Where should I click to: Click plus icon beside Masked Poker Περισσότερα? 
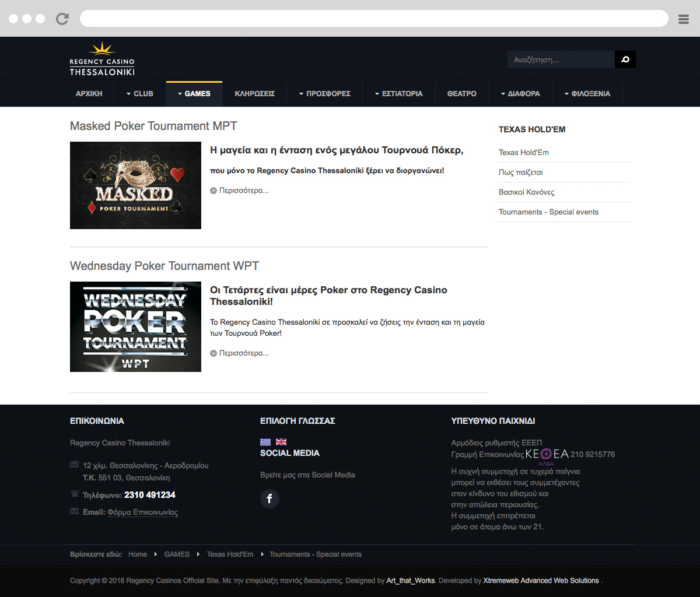[x=213, y=191]
